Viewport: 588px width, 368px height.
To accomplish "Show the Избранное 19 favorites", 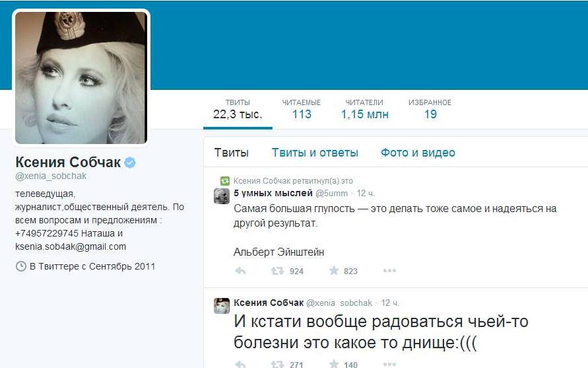I will point(430,109).
